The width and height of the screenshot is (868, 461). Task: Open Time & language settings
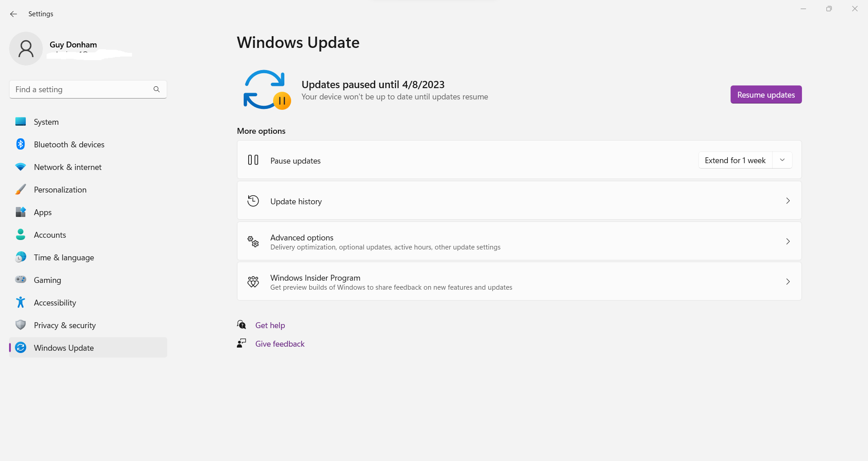[88, 257]
